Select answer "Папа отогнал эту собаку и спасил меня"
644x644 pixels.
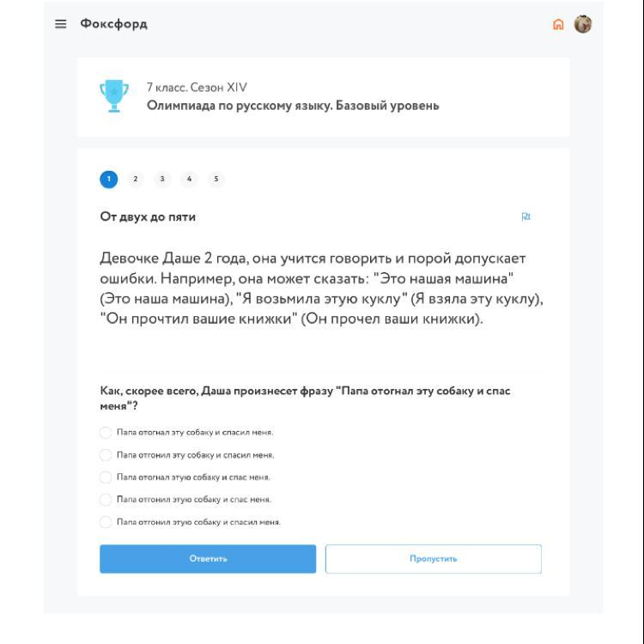pyautogui.click(x=106, y=432)
